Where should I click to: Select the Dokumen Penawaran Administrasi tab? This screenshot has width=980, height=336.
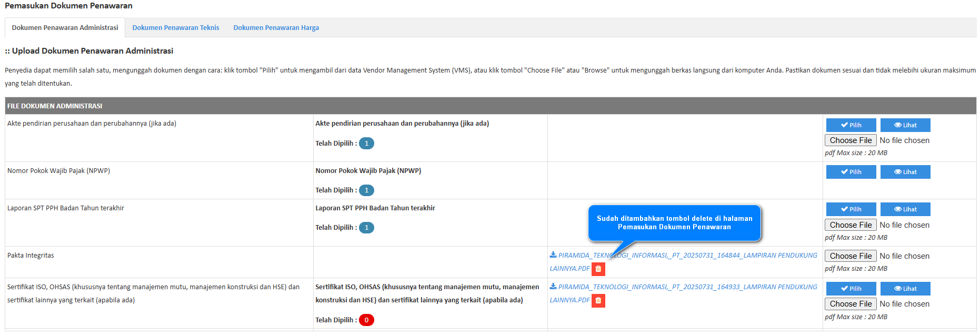[65, 28]
